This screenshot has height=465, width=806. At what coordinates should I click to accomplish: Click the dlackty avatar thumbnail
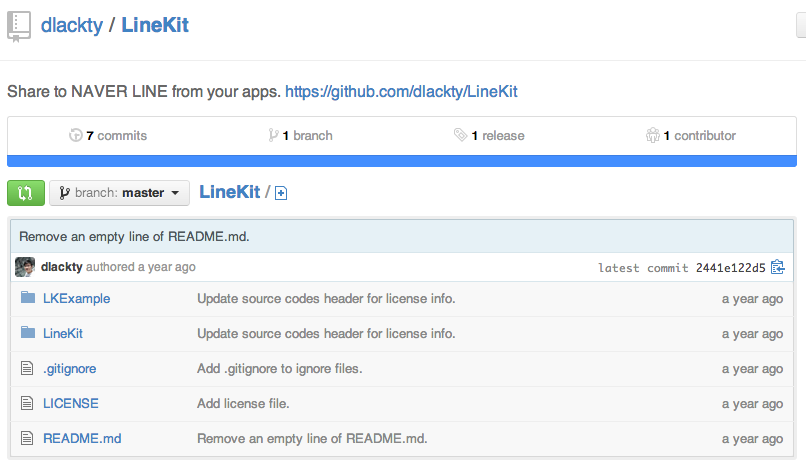tap(25, 267)
